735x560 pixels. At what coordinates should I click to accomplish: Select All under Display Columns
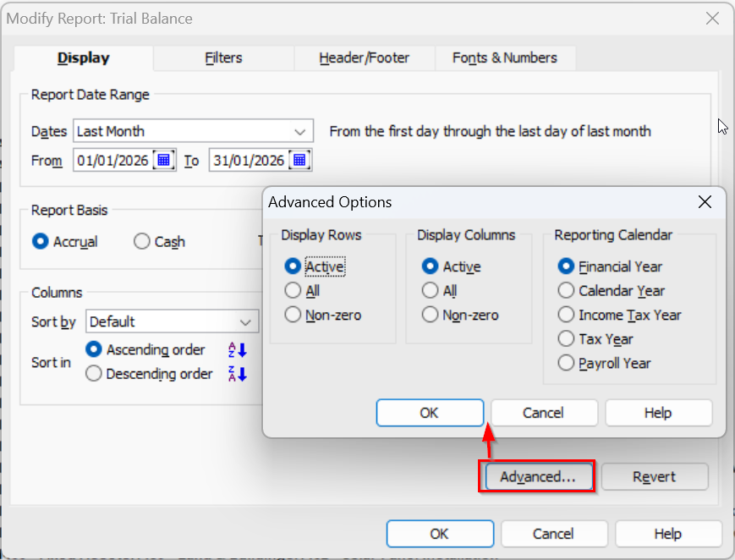tap(439, 290)
